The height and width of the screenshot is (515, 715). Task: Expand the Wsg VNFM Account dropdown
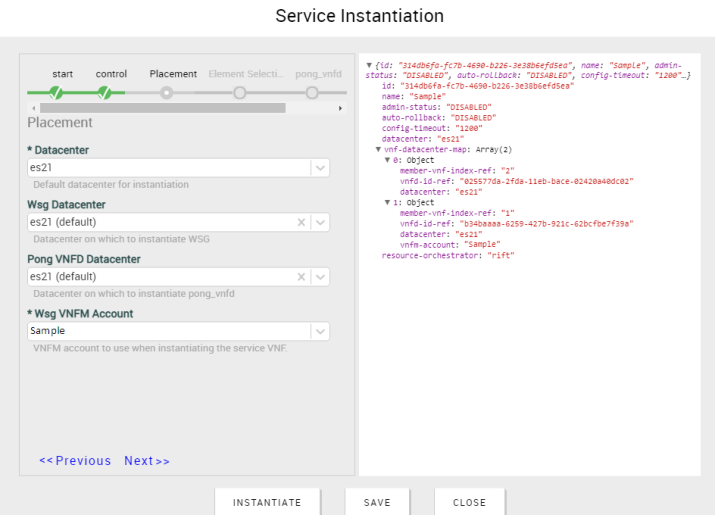pyautogui.click(x=320, y=331)
